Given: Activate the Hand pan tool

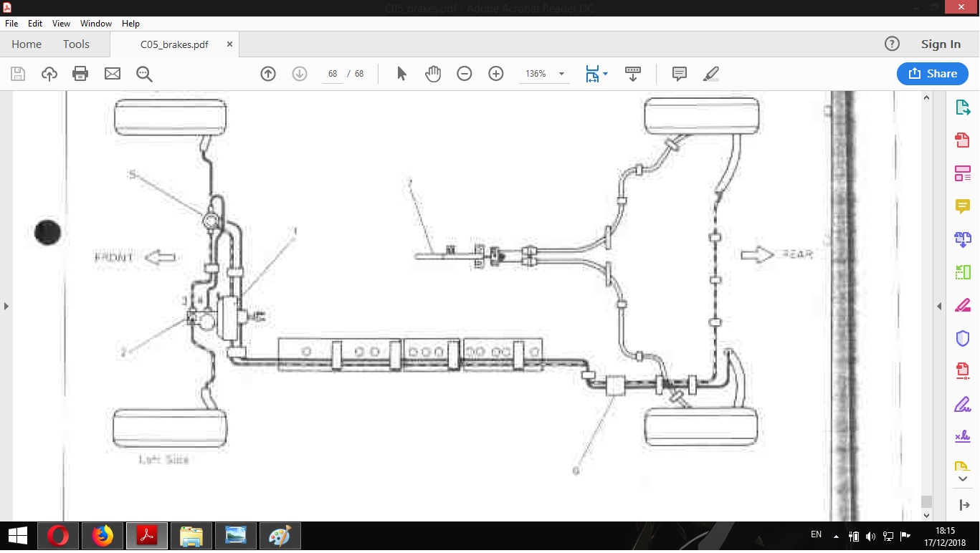Looking at the screenshot, I should coord(433,74).
